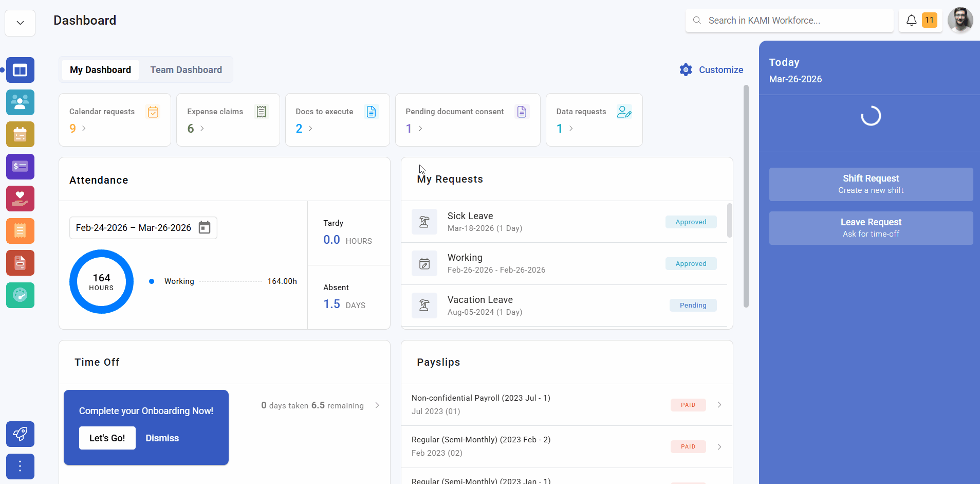This screenshot has width=980, height=484.
Task: Click the Vacation Leave Pending badge
Action: pos(693,306)
